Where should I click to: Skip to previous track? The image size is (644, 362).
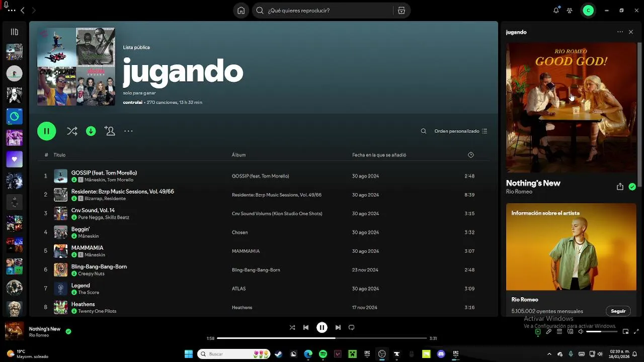pyautogui.click(x=305, y=327)
